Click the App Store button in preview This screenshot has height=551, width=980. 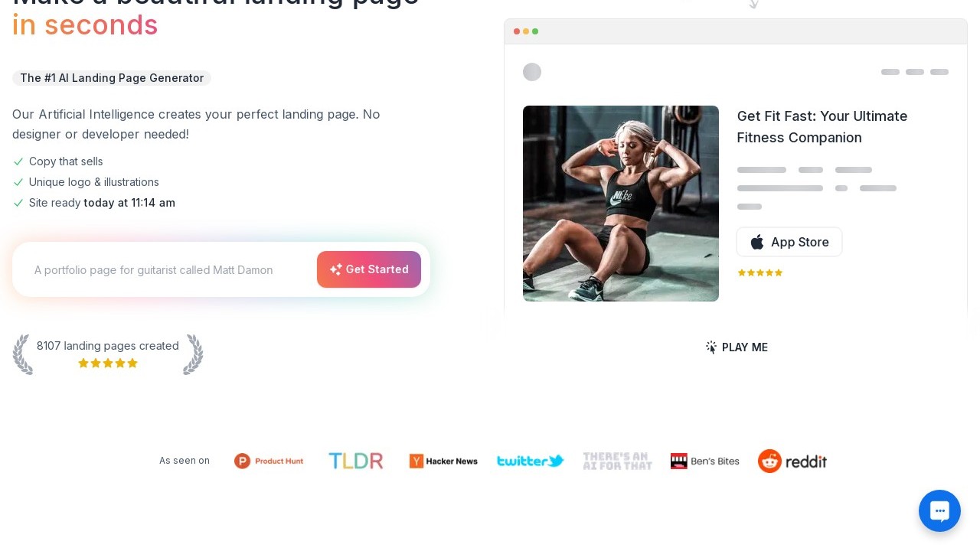coord(789,242)
